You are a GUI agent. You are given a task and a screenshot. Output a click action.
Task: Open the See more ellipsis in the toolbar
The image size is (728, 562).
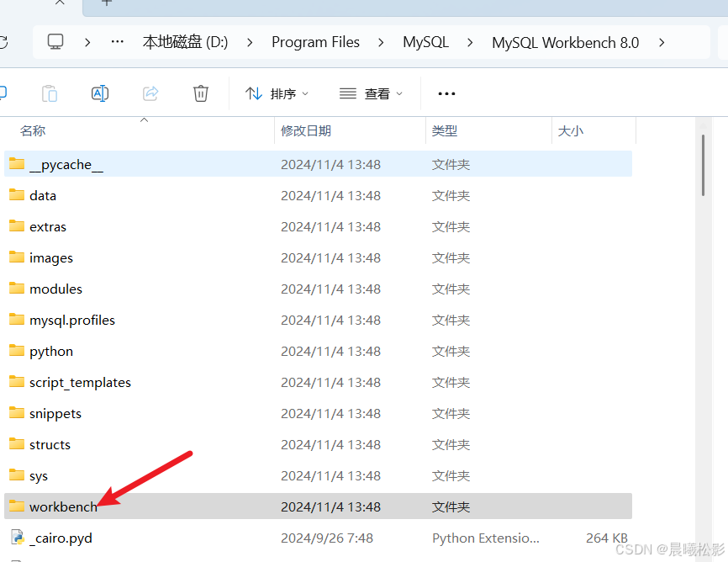click(446, 93)
